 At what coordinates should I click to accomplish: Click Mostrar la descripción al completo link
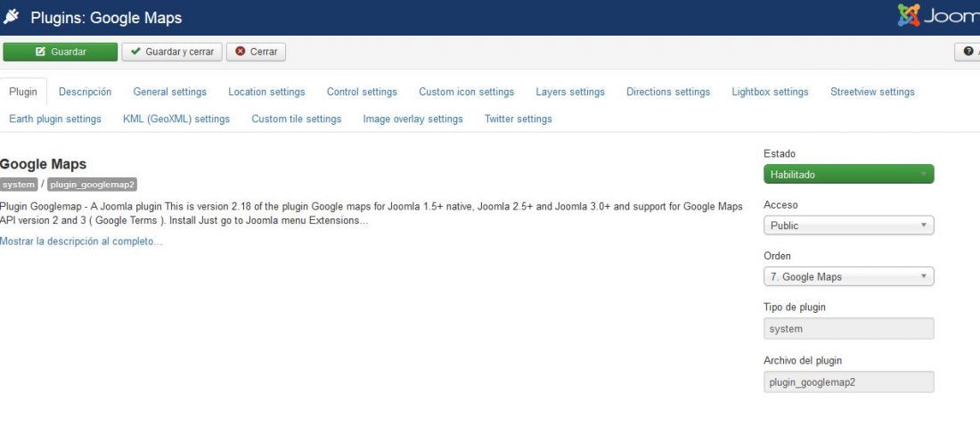pos(81,242)
